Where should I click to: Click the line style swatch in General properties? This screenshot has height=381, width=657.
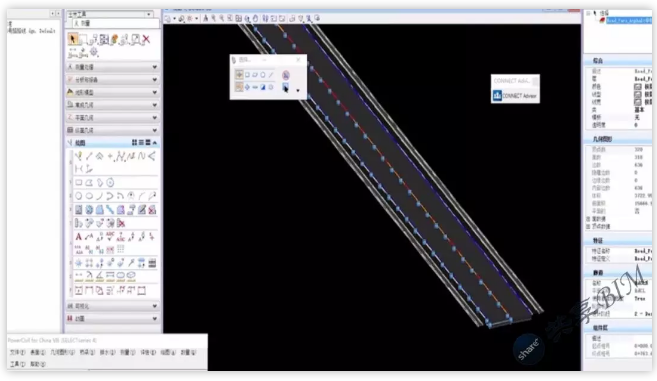coord(638,94)
